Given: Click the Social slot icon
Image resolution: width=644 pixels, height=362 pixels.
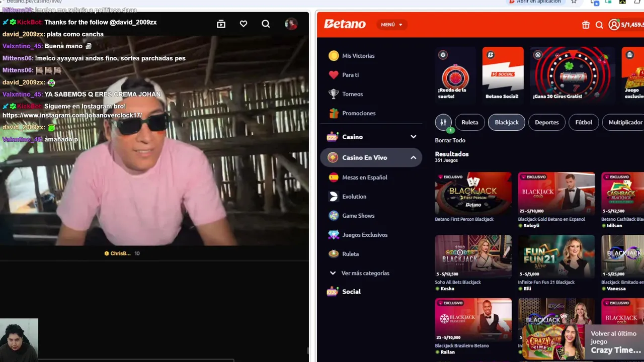Looking at the screenshot, I should pos(332,292).
